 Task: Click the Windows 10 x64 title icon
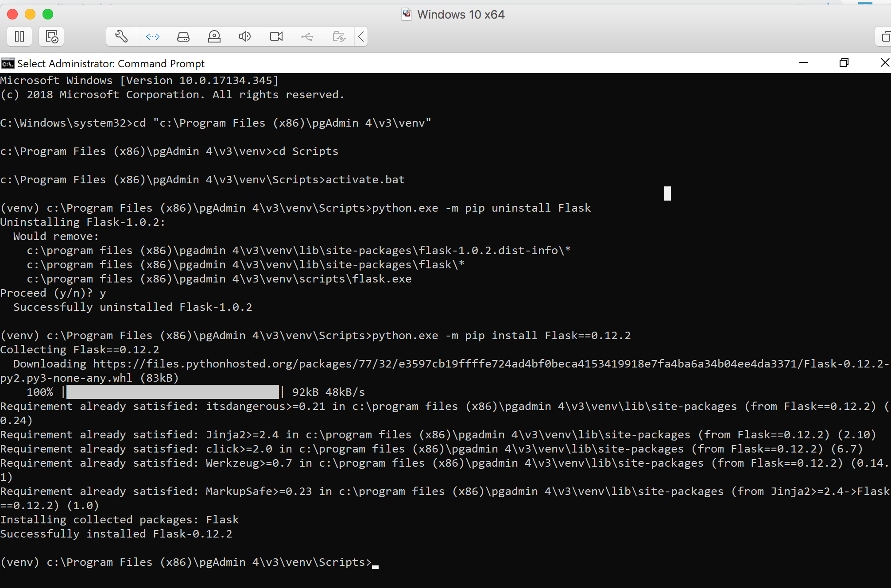click(x=407, y=14)
